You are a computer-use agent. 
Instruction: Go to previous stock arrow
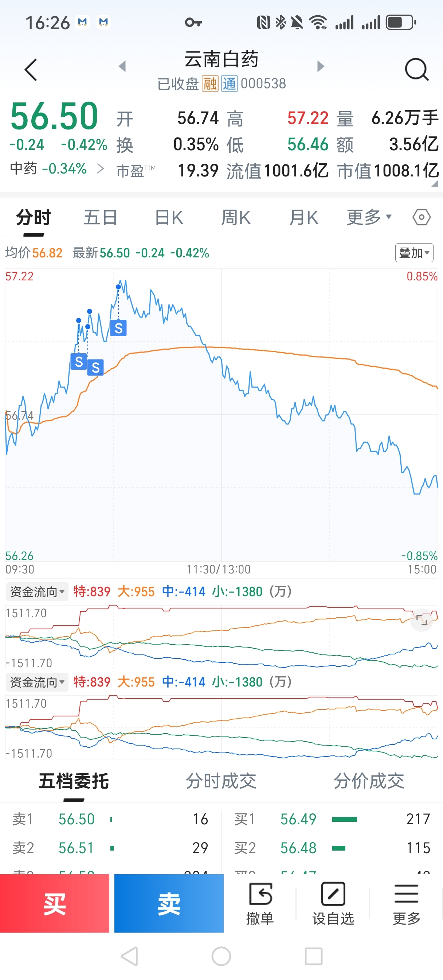click(x=122, y=66)
